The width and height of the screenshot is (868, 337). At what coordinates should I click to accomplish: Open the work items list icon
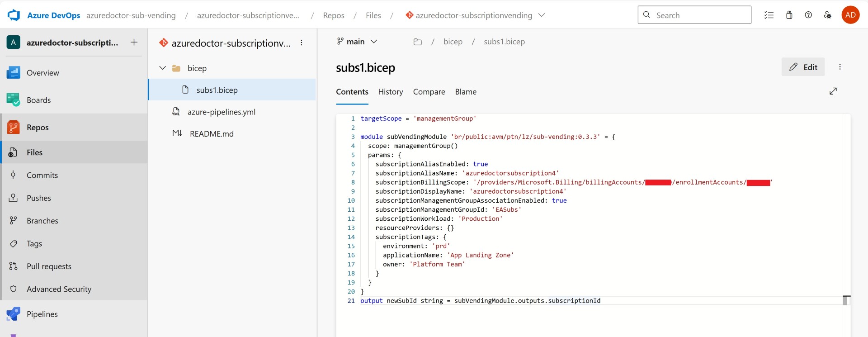[769, 15]
